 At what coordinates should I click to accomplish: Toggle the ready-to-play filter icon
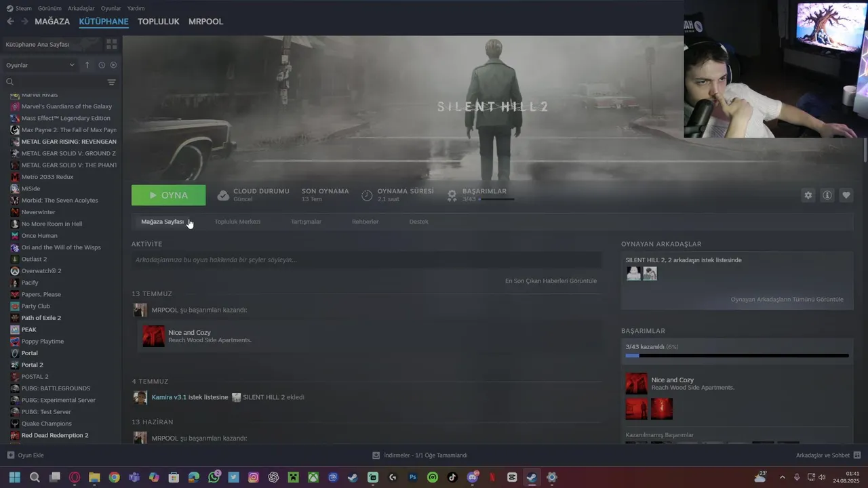(x=113, y=65)
